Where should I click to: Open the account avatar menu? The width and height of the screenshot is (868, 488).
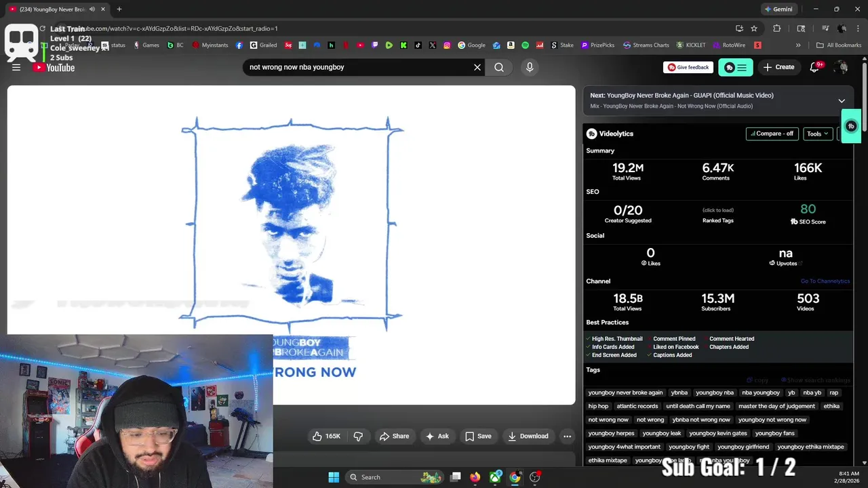[x=842, y=67]
